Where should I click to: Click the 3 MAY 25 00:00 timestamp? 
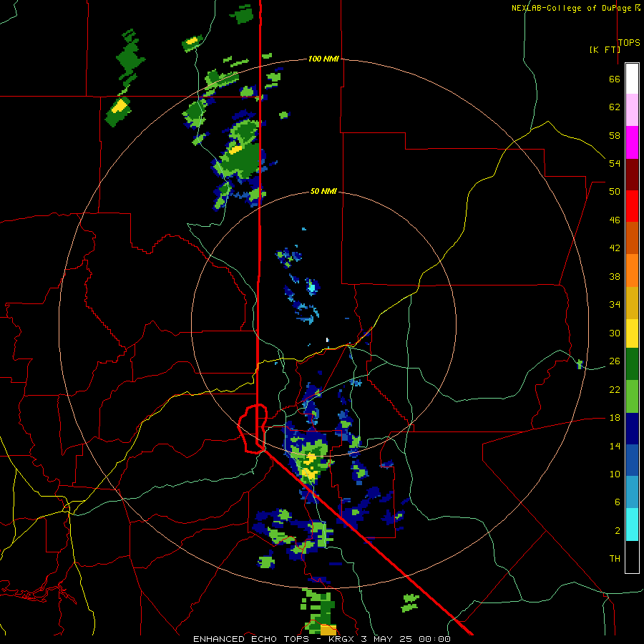pos(406,639)
